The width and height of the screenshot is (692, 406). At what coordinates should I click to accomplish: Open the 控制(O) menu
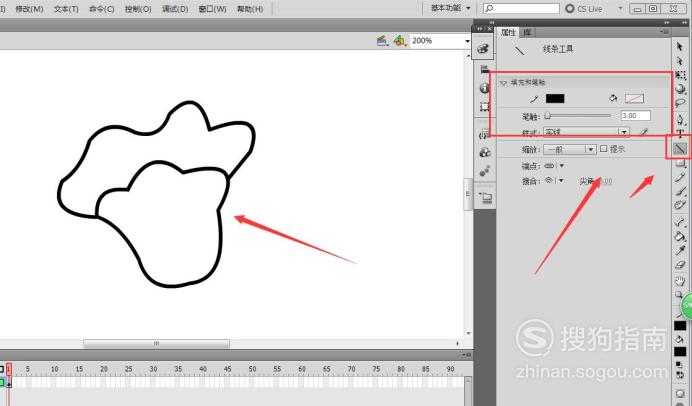pos(138,9)
